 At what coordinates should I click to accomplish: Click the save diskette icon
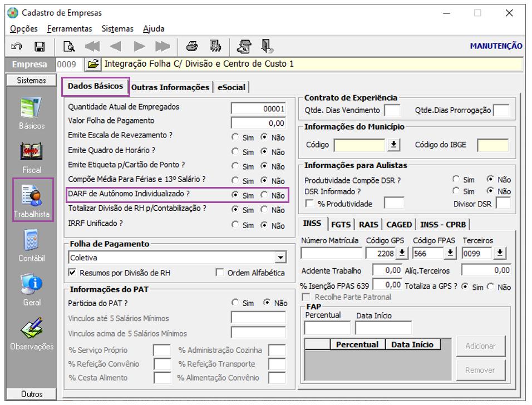click(x=40, y=46)
